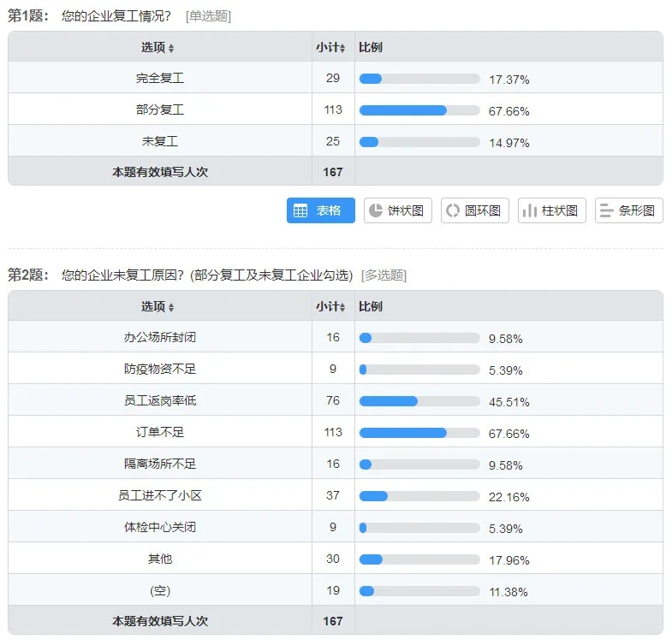Viewport: 672px width, 639px height.
Task: Switch to 表格 table view
Action: [320, 210]
